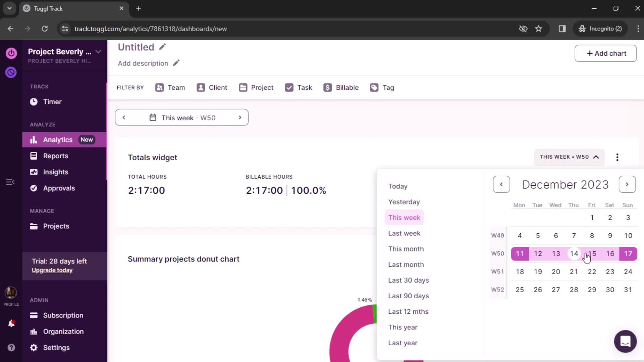Image resolution: width=644 pixels, height=362 pixels.
Task: Expand the three-dot menu on widget
Action: coord(618,157)
